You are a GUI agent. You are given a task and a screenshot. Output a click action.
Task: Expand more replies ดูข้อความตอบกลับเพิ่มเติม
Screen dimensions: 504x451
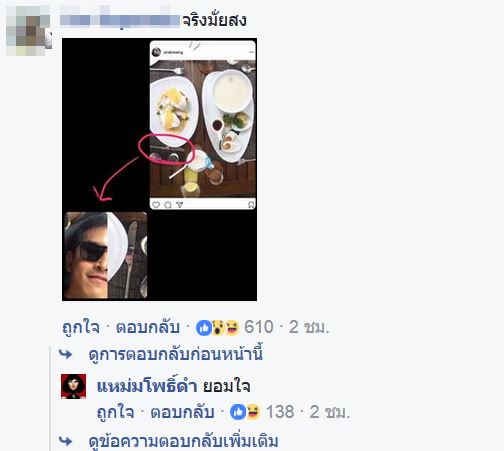[183, 441]
